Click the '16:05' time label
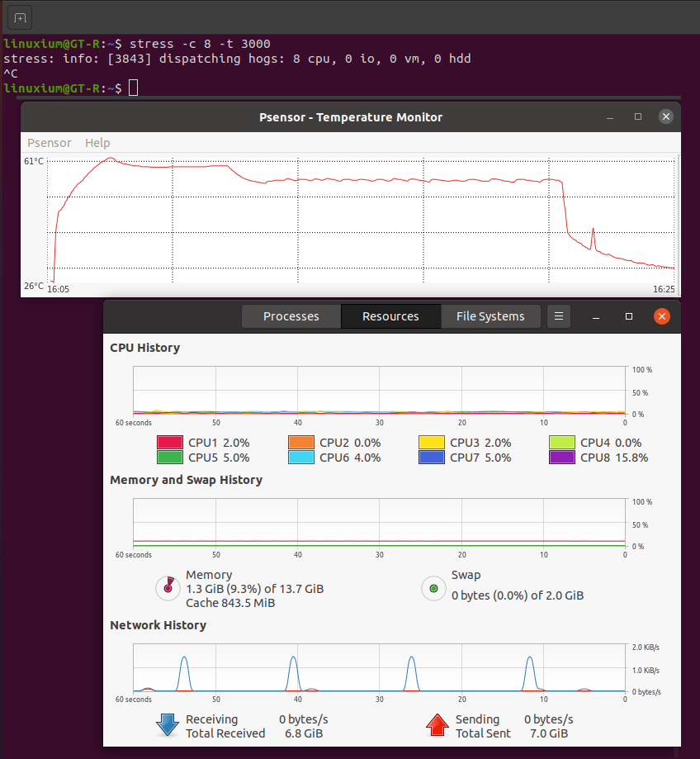700x759 pixels. (58, 289)
